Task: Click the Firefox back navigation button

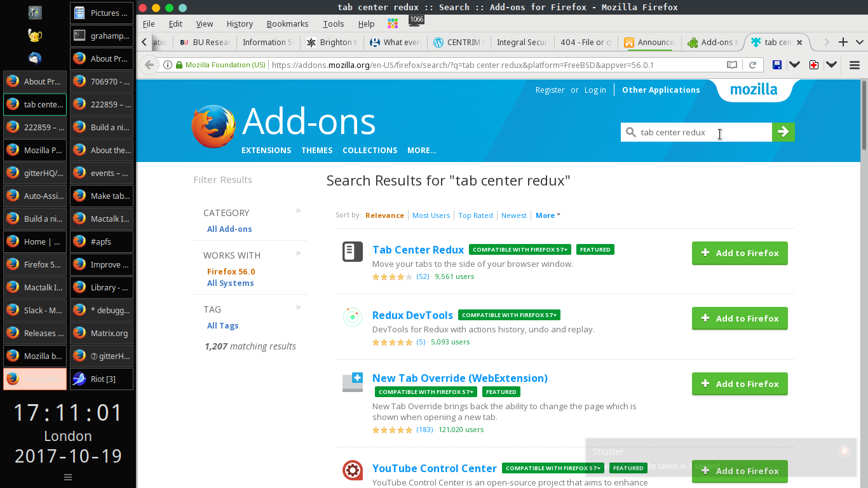Action: coord(149,65)
